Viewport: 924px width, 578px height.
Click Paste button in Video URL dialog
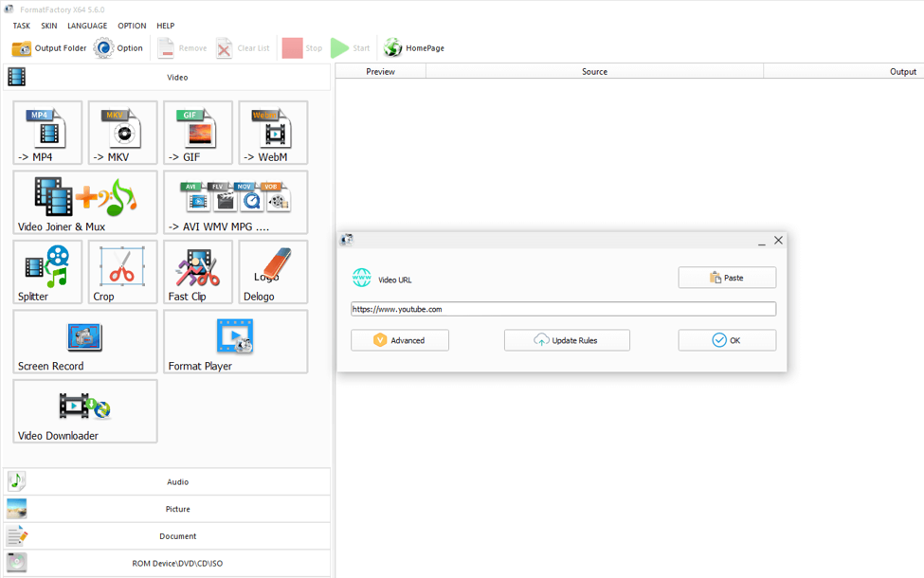coord(727,278)
